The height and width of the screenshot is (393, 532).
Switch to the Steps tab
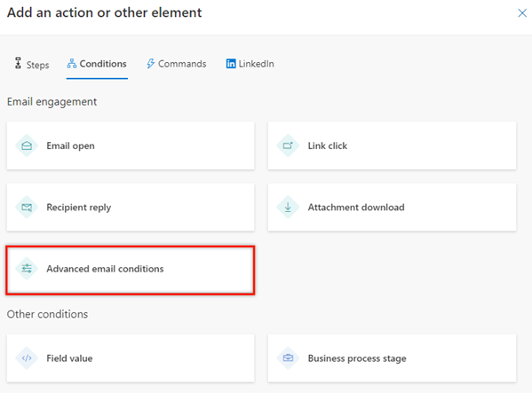pos(32,64)
